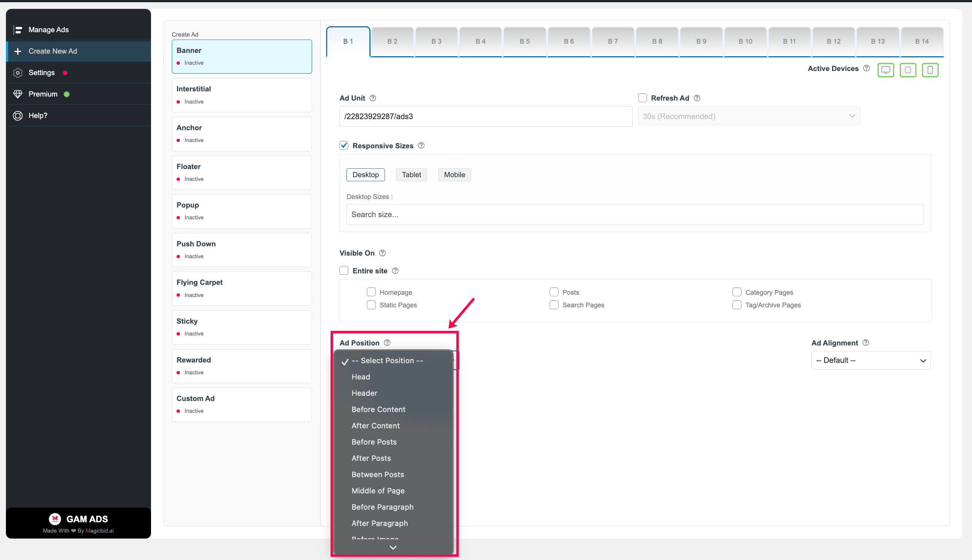Toggle the mobile device icon
972x560 pixels.
(930, 70)
